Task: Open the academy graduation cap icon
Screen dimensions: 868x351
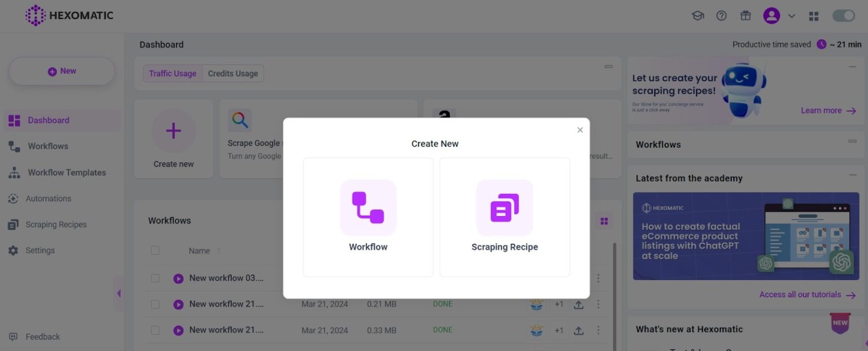Action: [x=698, y=16]
